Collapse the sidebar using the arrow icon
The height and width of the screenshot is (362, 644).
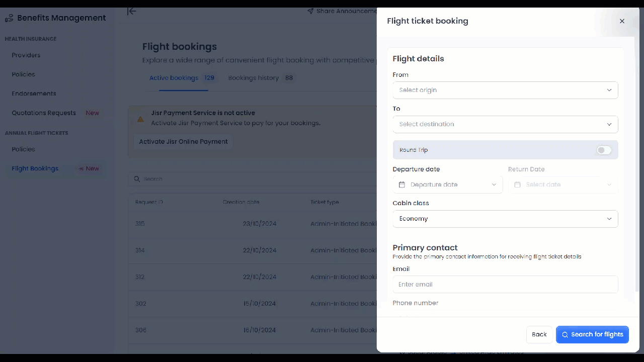click(x=131, y=11)
